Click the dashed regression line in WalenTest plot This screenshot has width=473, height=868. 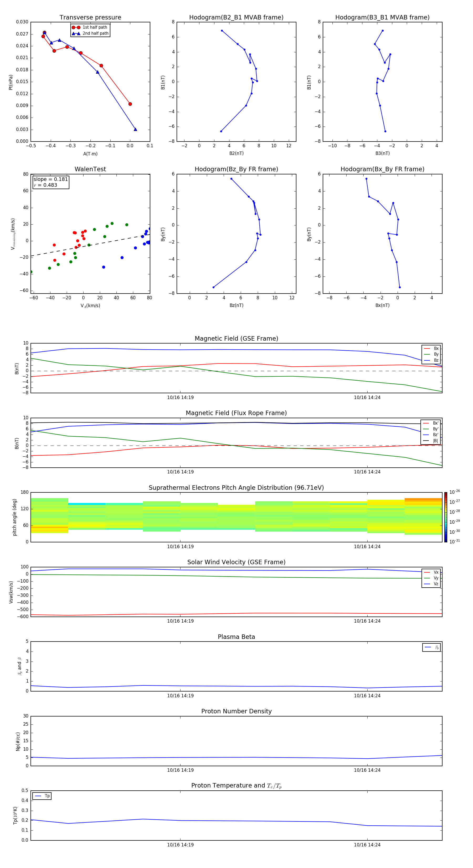[90, 245]
